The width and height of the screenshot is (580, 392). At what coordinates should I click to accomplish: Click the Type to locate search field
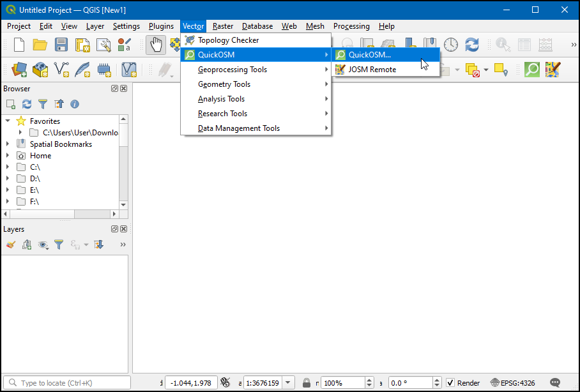[x=67, y=383]
